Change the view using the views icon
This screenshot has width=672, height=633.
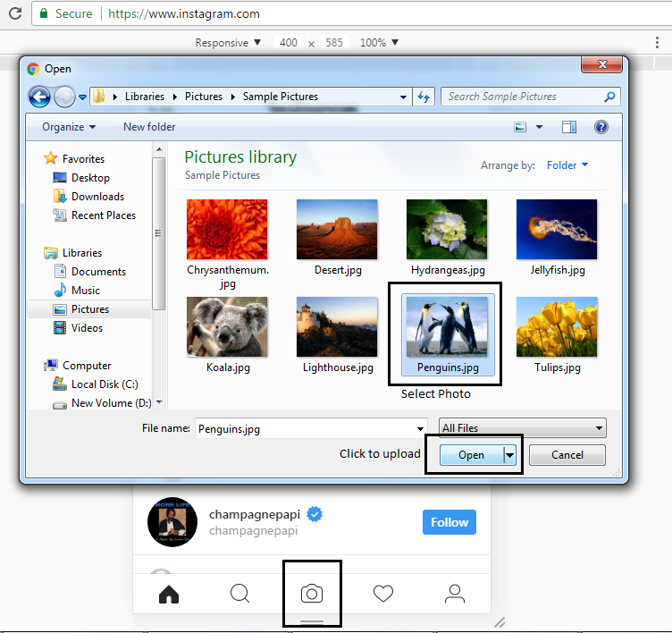(520, 127)
